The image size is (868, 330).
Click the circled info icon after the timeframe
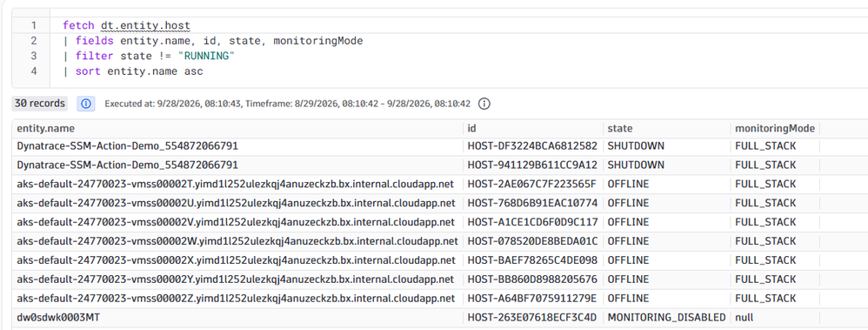click(x=484, y=104)
